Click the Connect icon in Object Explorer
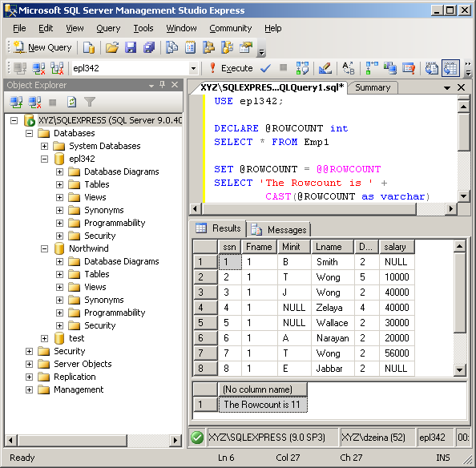 click(16, 103)
